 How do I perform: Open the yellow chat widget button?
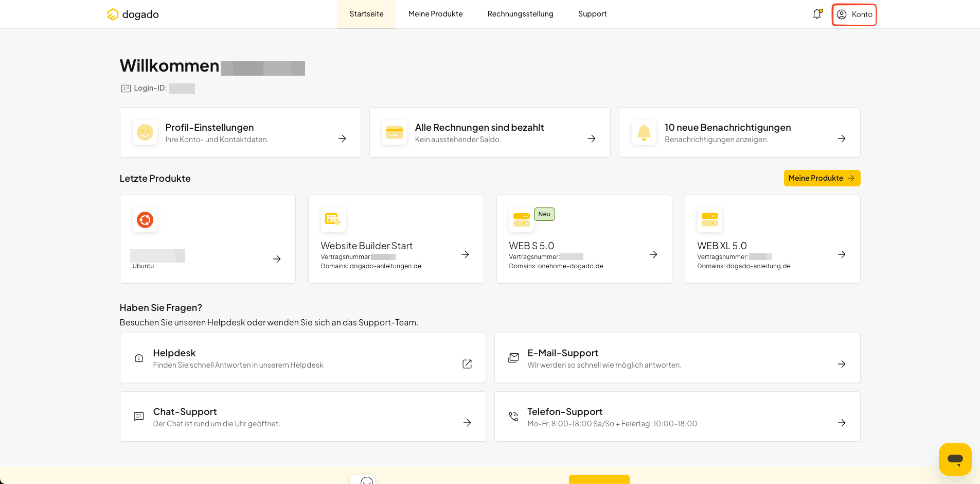[955, 459]
